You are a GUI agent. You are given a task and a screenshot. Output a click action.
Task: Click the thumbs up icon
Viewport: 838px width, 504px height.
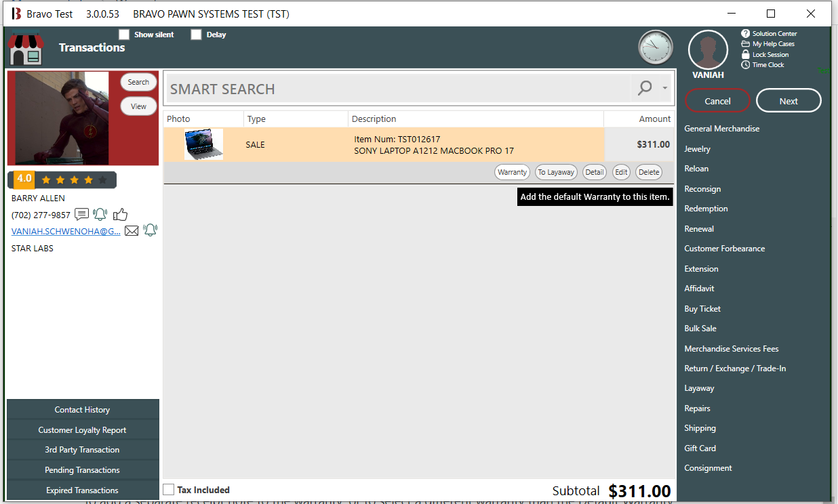pos(120,215)
